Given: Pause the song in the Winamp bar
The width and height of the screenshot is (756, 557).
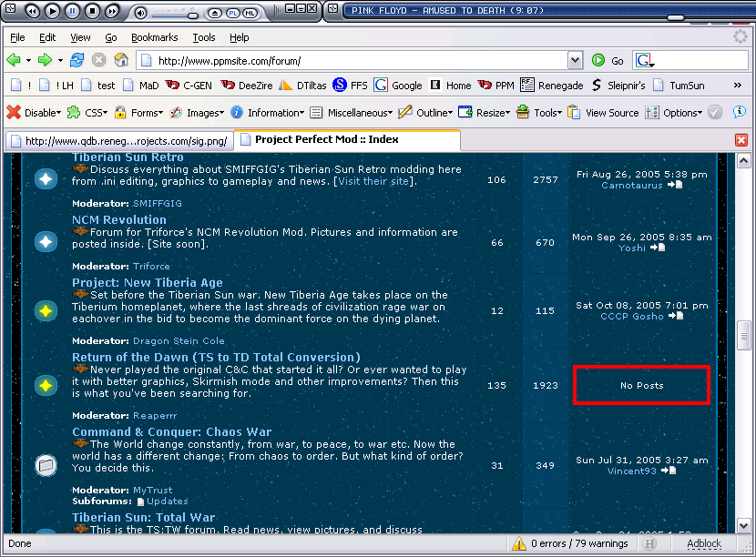Looking at the screenshot, I should pyautogui.click(x=73, y=11).
